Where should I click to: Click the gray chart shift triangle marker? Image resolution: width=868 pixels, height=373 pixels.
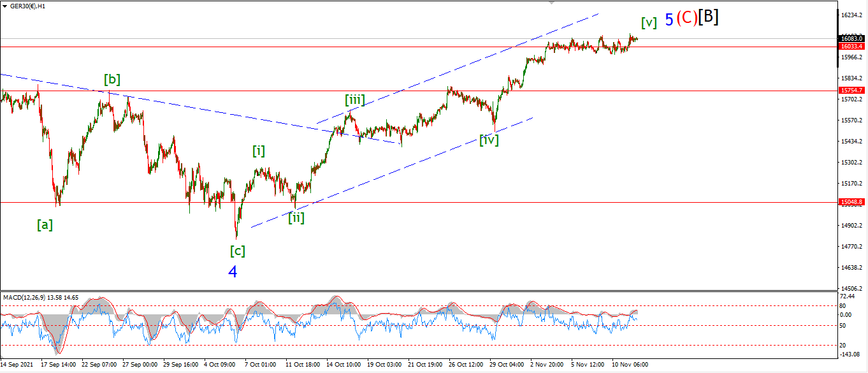tap(553, 3)
